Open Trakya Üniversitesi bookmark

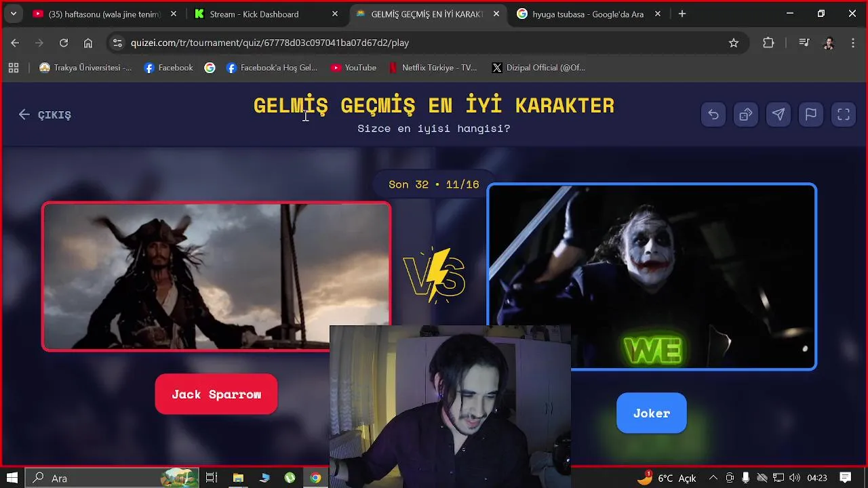pyautogui.click(x=86, y=68)
